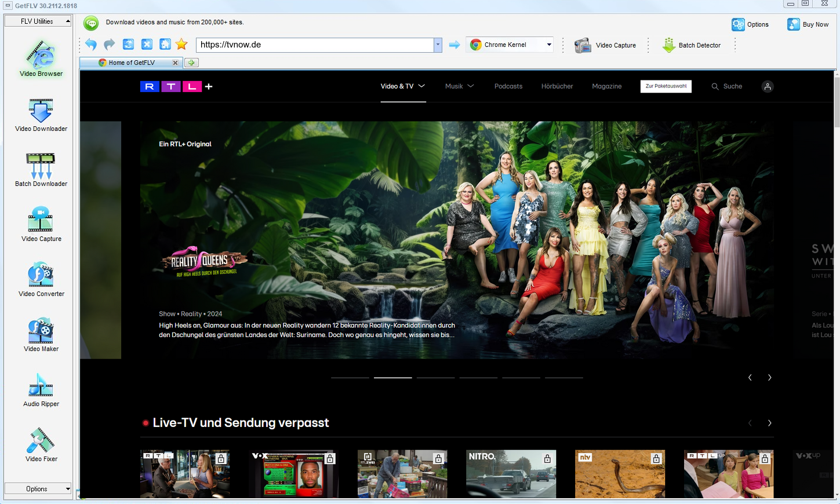Refresh the current page
Image resolution: width=840 pixels, height=504 pixels.
point(129,45)
